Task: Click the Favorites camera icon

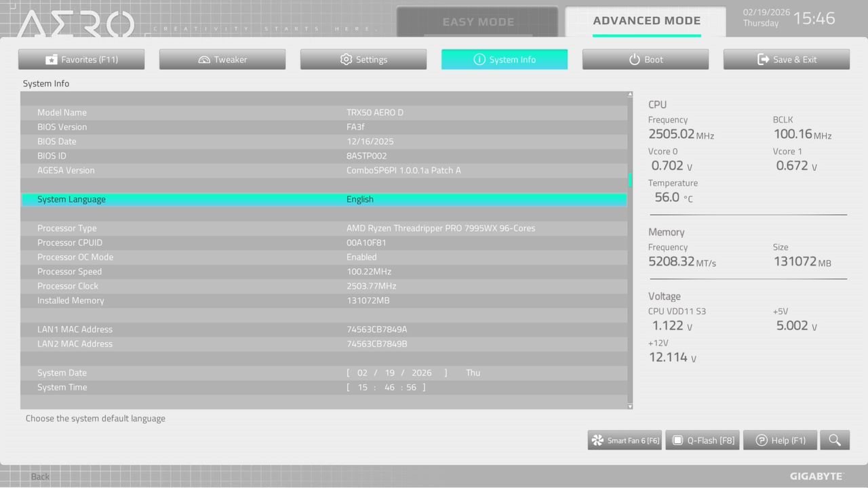Action: click(52, 59)
